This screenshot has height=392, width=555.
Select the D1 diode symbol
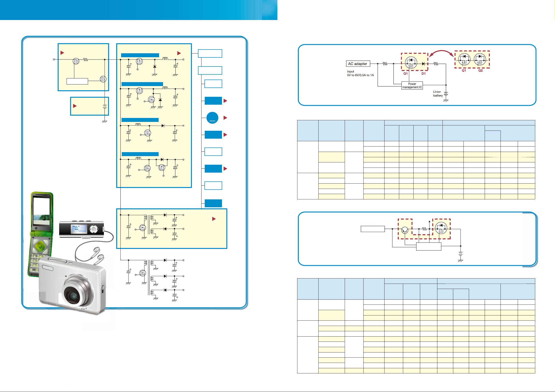(423, 64)
